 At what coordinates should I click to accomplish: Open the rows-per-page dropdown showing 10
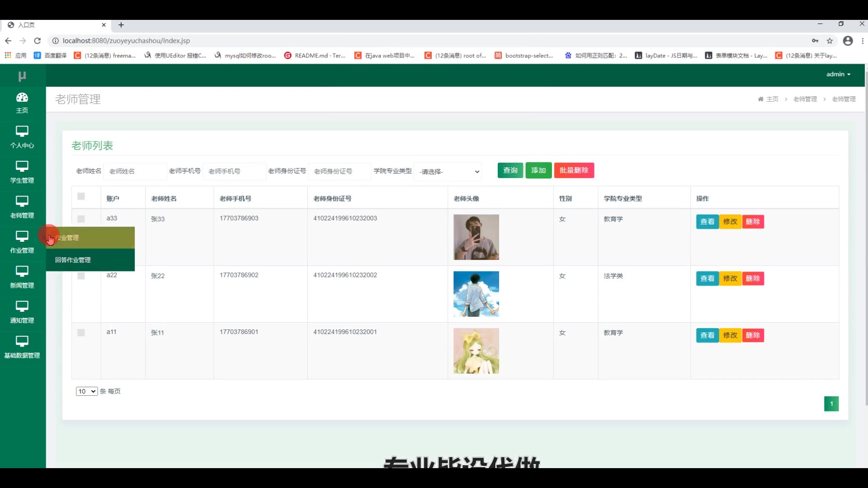(x=86, y=391)
